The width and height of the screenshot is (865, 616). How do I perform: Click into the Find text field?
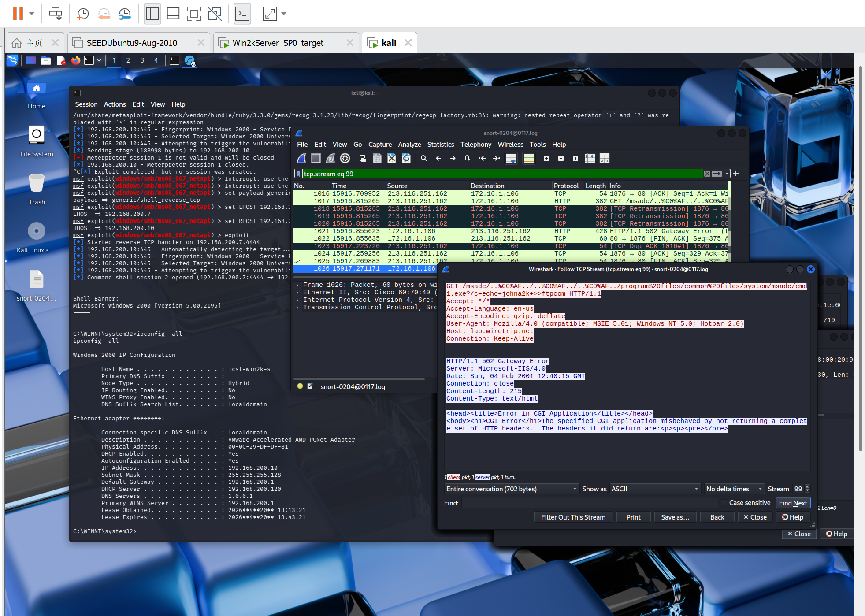coord(590,503)
